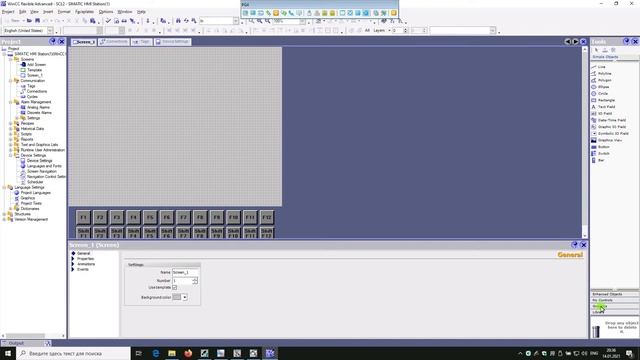Select the Ellipse tool
The height and width of the screenshot is (360, 640).
tap(603, 87)
